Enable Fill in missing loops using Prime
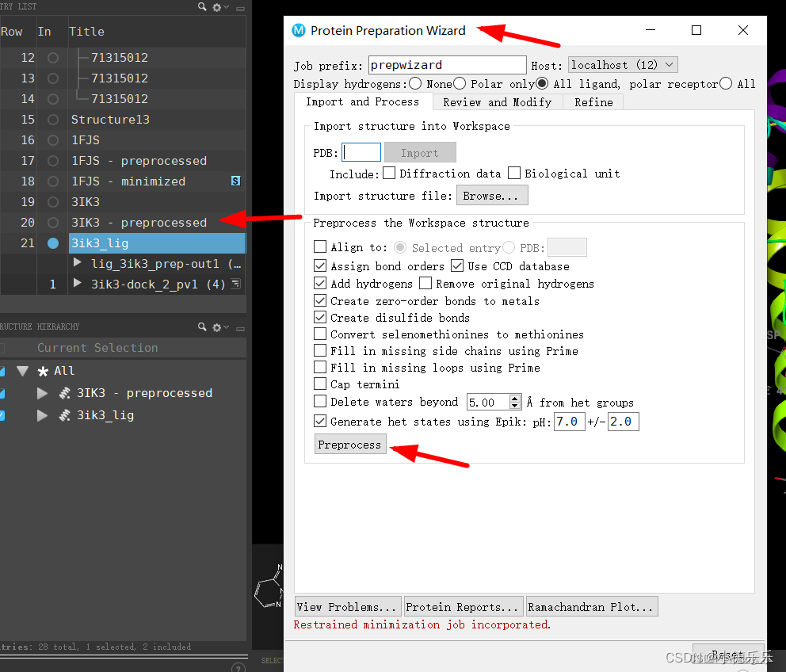786x672 pixels. pyautogui.click(x=320, y=367)
